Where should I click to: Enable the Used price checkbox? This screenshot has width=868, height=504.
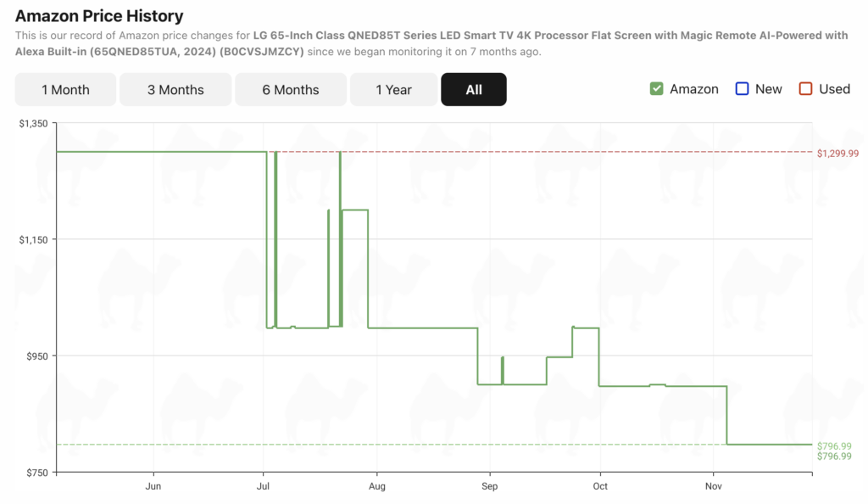[x=806, y=89]
